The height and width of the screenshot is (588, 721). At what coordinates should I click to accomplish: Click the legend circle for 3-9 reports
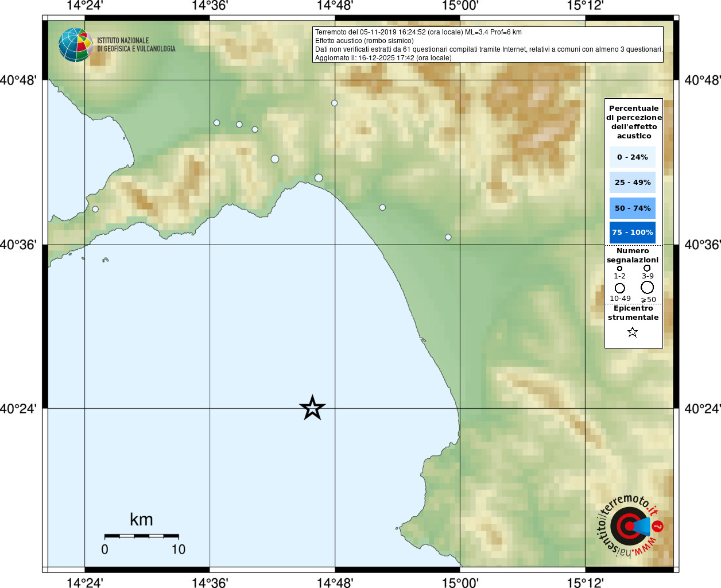[x=647, y=268]
